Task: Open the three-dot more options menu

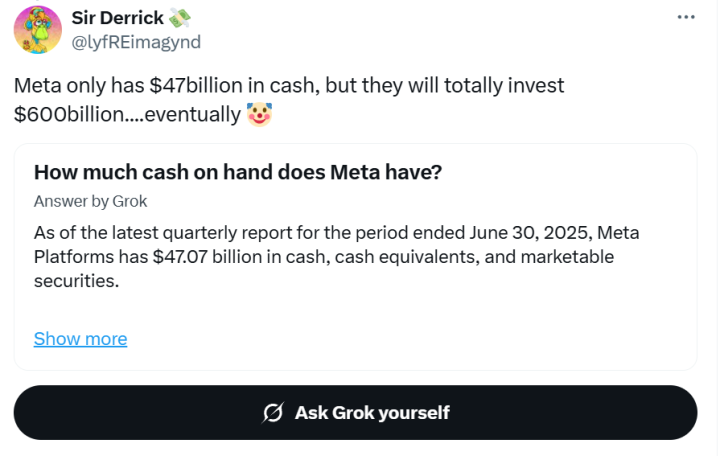Action: point(685,17)
